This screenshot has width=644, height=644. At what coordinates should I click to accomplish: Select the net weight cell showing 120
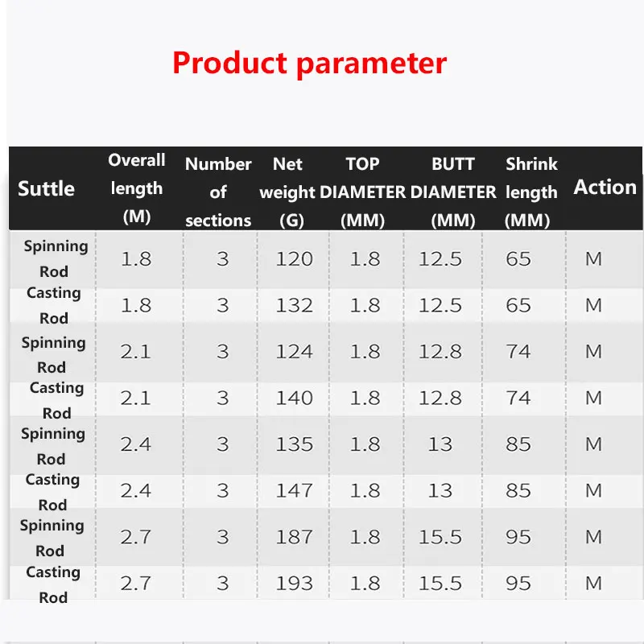point(294,258)
